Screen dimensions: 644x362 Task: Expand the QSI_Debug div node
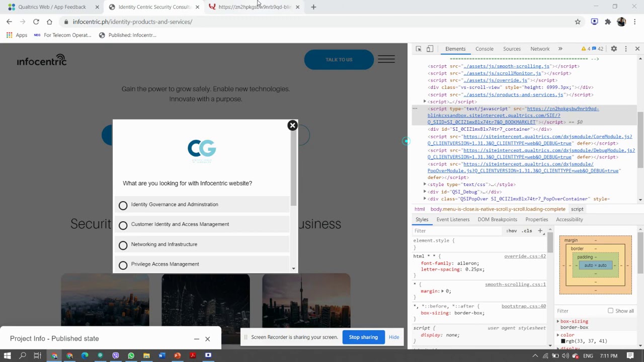425,192
